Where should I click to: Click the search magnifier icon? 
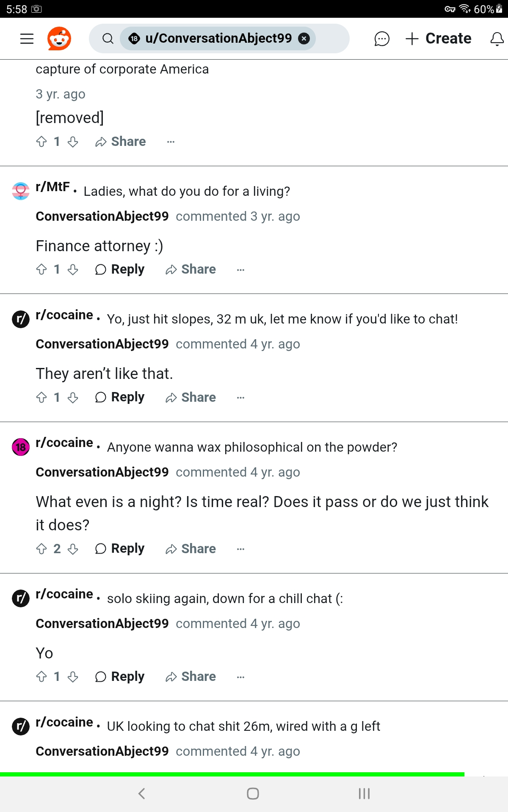tap(108, 38)
